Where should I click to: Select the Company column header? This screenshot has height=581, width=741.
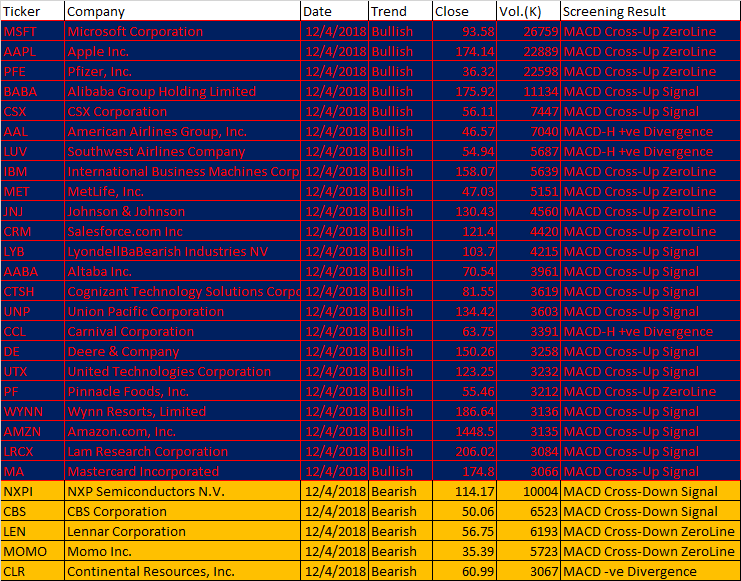click(x=182, y=11)
